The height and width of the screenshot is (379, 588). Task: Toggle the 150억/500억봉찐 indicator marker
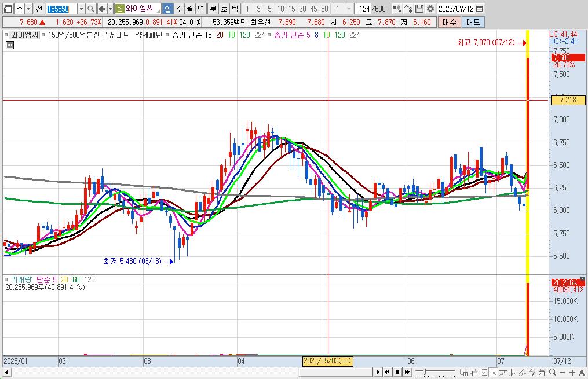pos(43,35)
